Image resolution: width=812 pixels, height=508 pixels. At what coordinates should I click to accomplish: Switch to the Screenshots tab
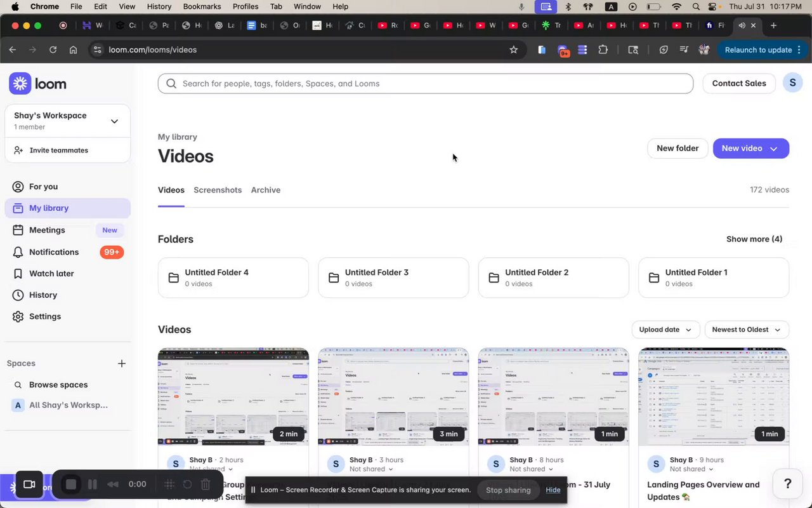tap(218, 190)
